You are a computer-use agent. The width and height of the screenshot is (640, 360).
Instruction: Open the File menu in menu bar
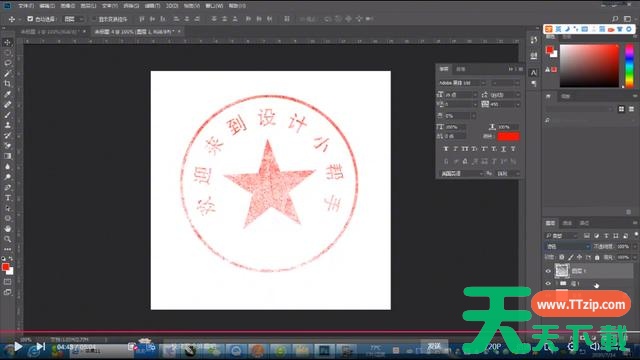pyautogui.click(x=26, y=6)
